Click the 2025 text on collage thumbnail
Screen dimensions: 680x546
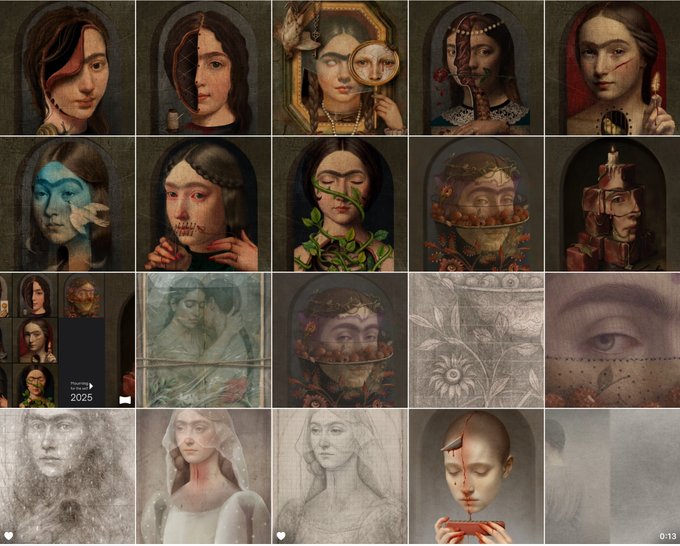pyautogui.click(x=81, y=397)
